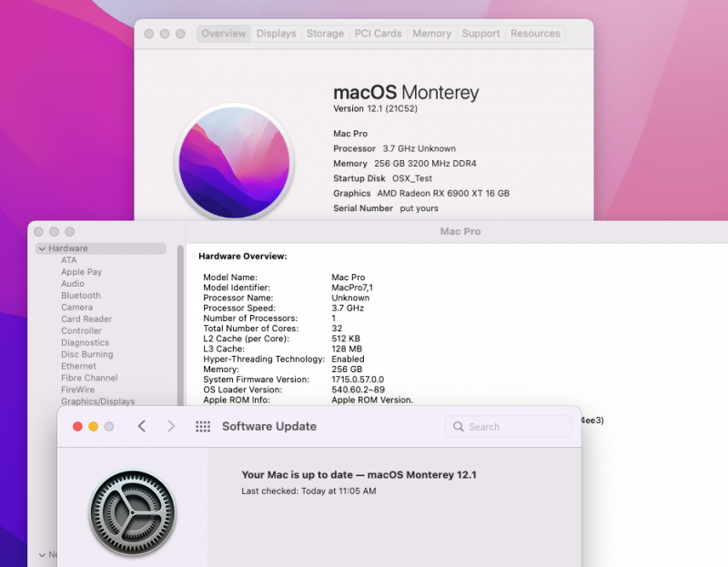Click the L3 Cache value 128 MB
Image resolution: width=728 pixels, height=567 pixels.
point(347,349)
